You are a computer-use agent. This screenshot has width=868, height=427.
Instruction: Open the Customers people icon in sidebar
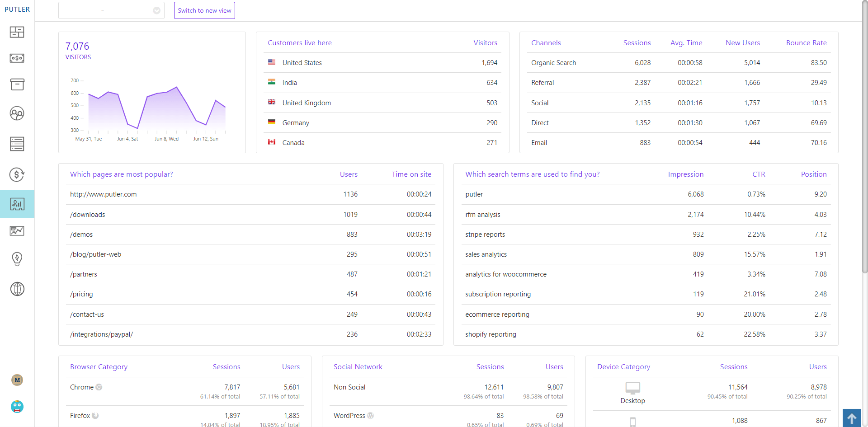(x=17, y=113)
